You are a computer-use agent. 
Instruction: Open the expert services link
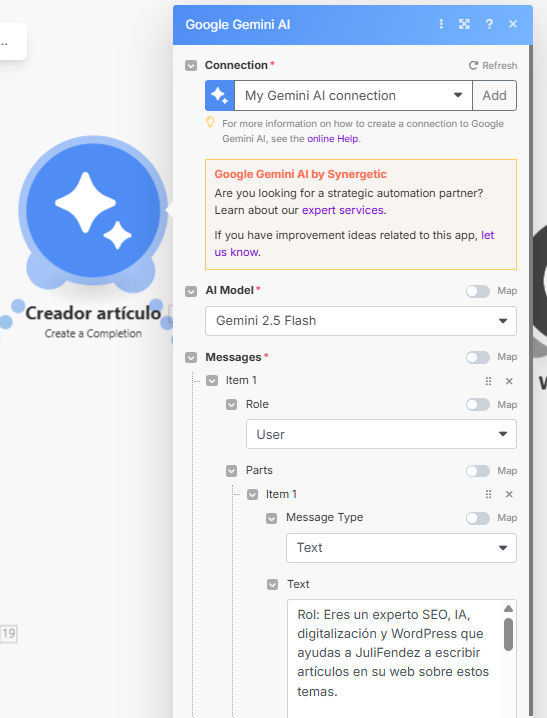[x=343, y=210]
